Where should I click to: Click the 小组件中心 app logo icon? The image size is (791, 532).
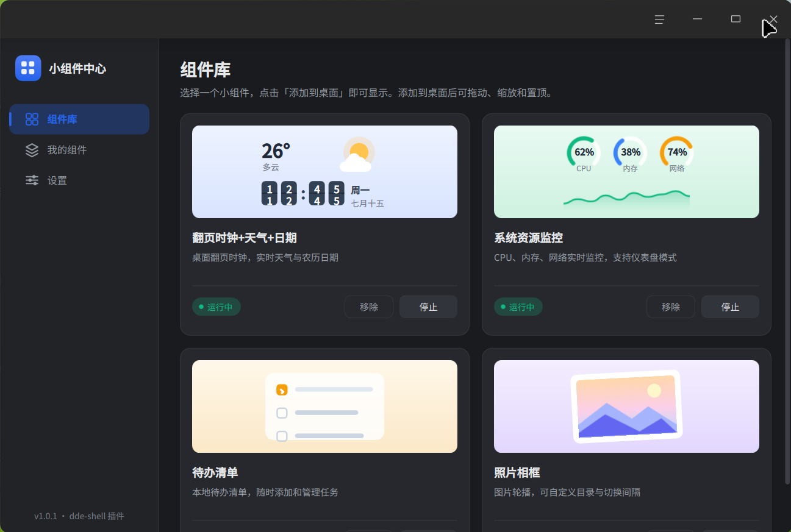pos(28,68)
